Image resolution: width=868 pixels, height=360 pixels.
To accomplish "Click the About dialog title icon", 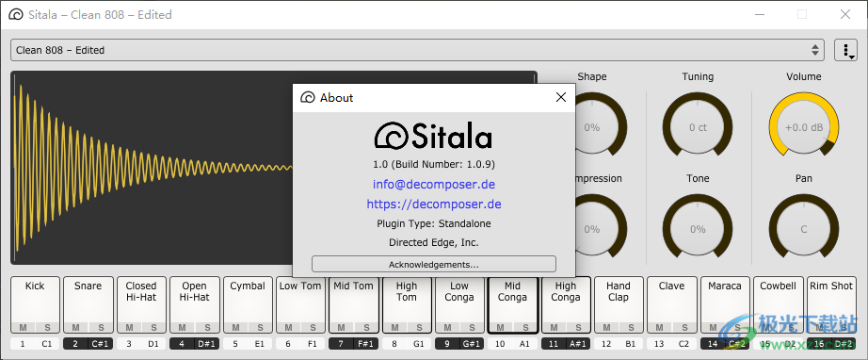I will 307,97.
